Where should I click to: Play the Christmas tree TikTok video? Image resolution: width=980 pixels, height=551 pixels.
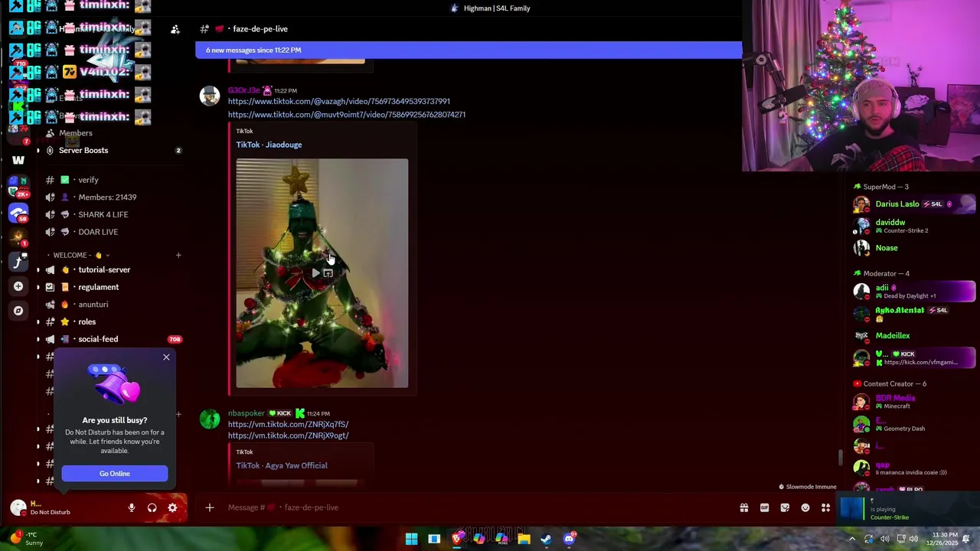[315, 273]
